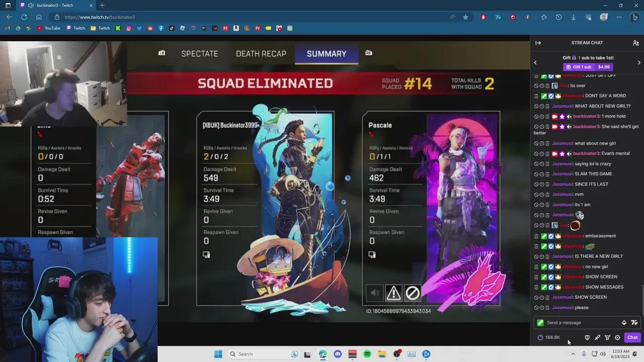
Task: Click the Twitch bookmark link
Action: click(76, 28)
